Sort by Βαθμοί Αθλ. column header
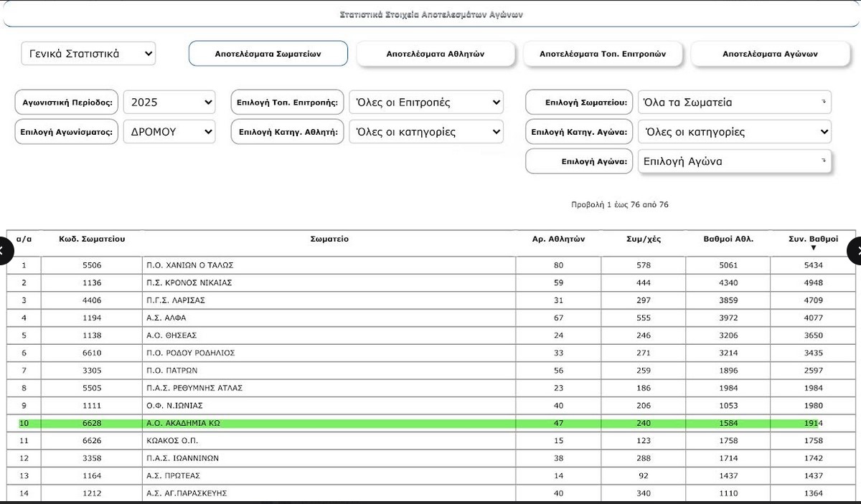The width and height of the screenshot is (861, 504). tap(728, 239)
